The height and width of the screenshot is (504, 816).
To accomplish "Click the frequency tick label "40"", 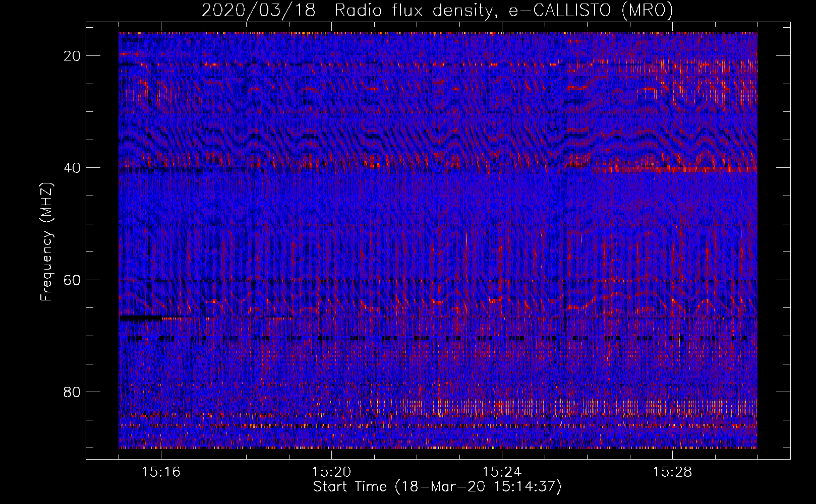I will tap(73, 168).
